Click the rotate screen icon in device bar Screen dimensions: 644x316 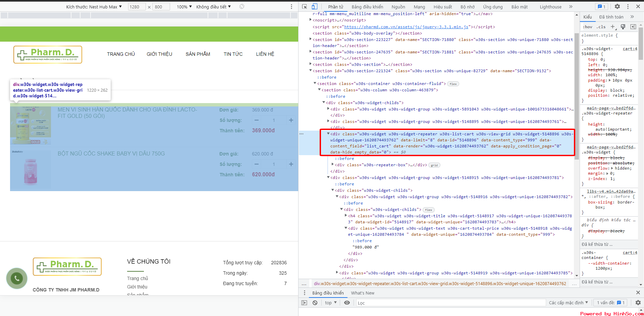click(x=242, y=7)
